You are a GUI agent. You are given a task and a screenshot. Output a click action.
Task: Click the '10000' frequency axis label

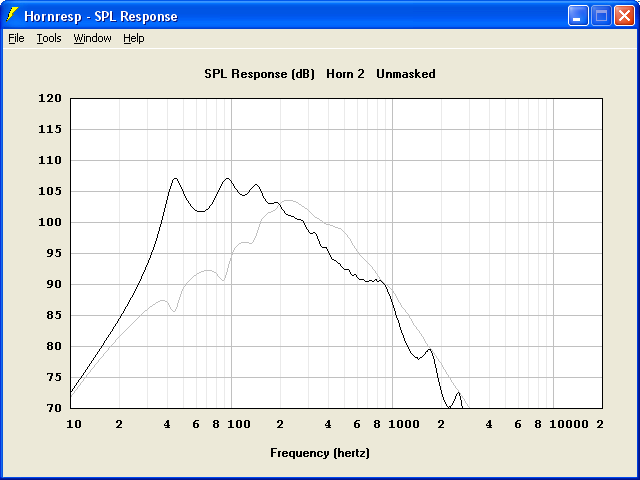pos(569,424)
